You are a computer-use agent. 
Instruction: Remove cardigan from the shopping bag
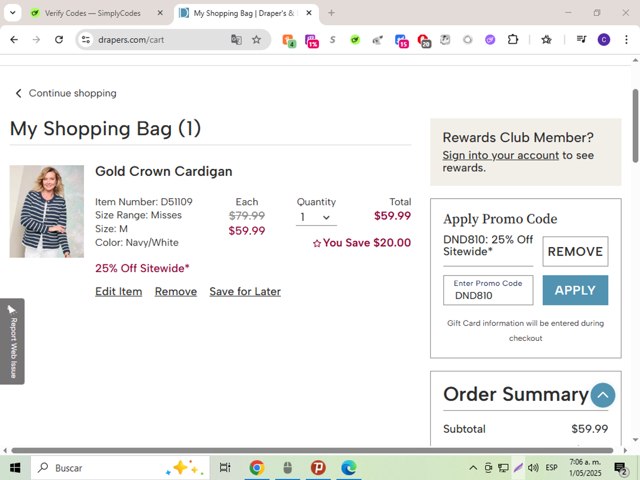[x=176, y=291]
